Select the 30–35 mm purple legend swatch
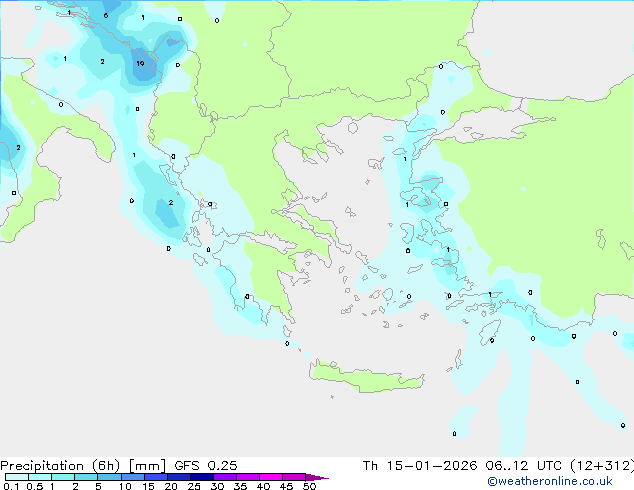Viewport: 634px width, 490px height. coord(225,477)
